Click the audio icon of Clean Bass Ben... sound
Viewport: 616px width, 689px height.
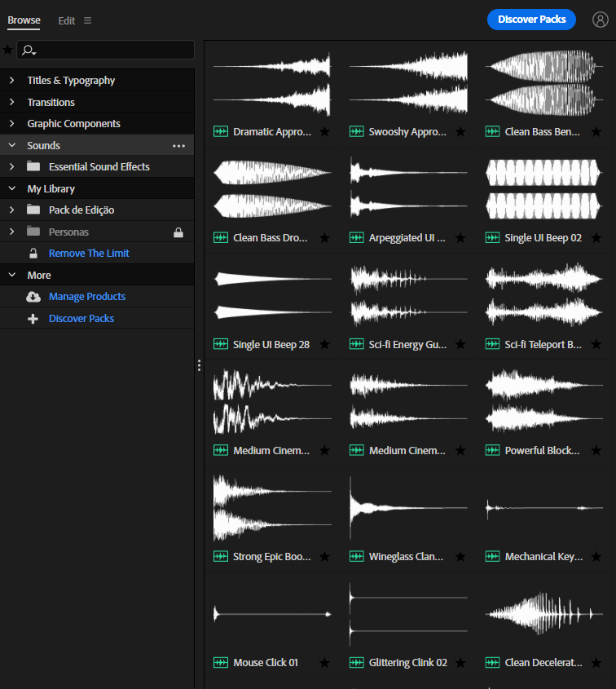493,131
